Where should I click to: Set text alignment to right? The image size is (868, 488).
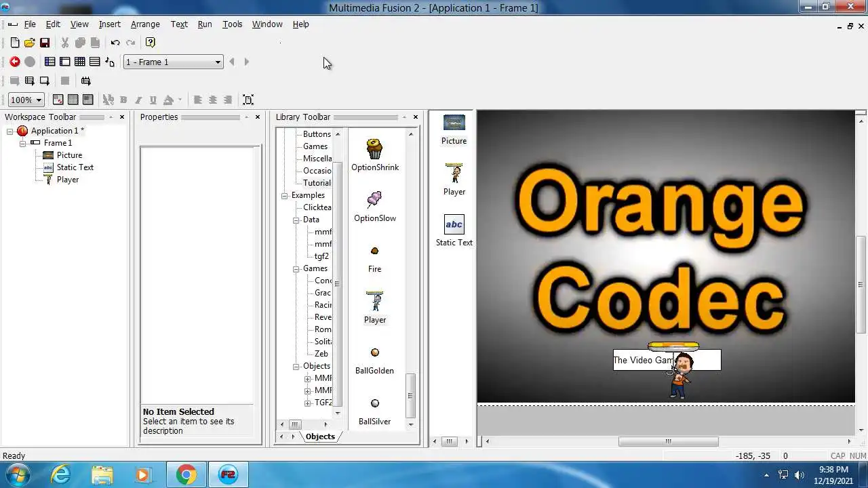tap(228, 100)
